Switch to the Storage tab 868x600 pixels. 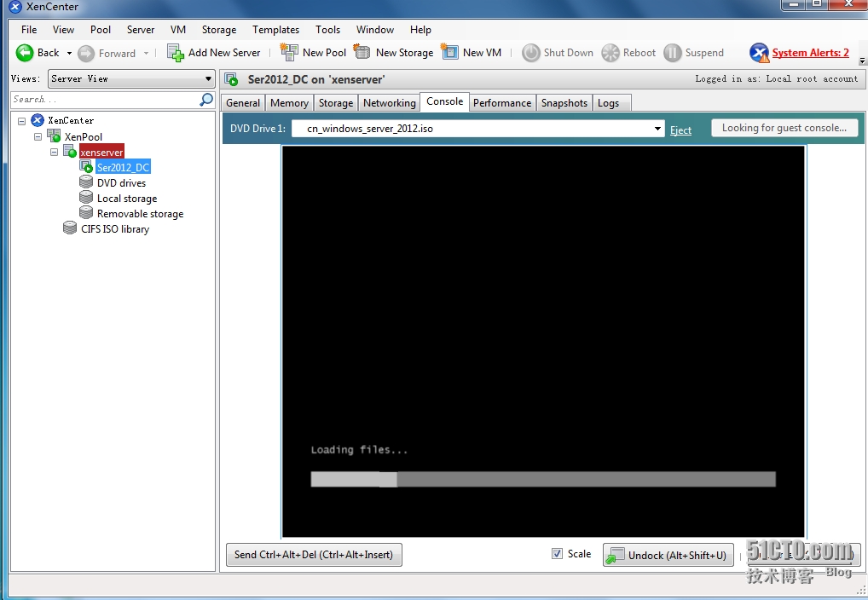(x=335, y=103)
